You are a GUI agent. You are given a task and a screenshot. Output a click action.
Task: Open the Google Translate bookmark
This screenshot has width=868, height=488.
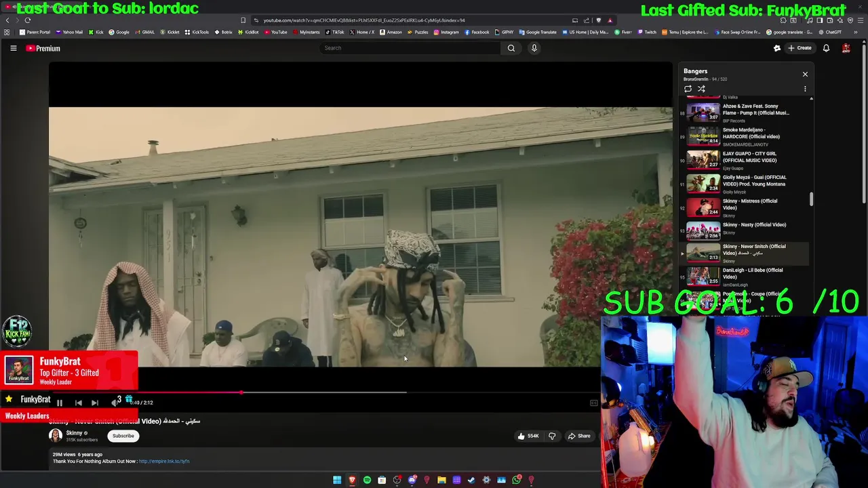coord(538,32)
